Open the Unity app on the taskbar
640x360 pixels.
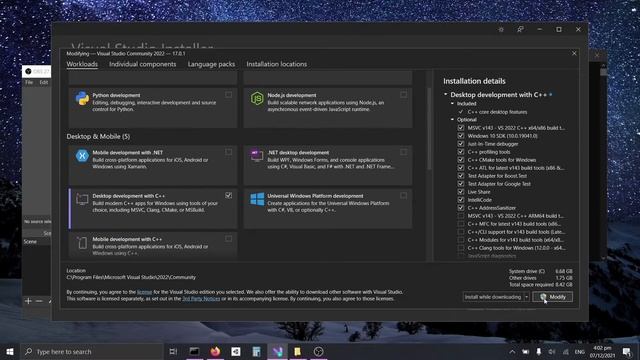[x=236, y=351]
